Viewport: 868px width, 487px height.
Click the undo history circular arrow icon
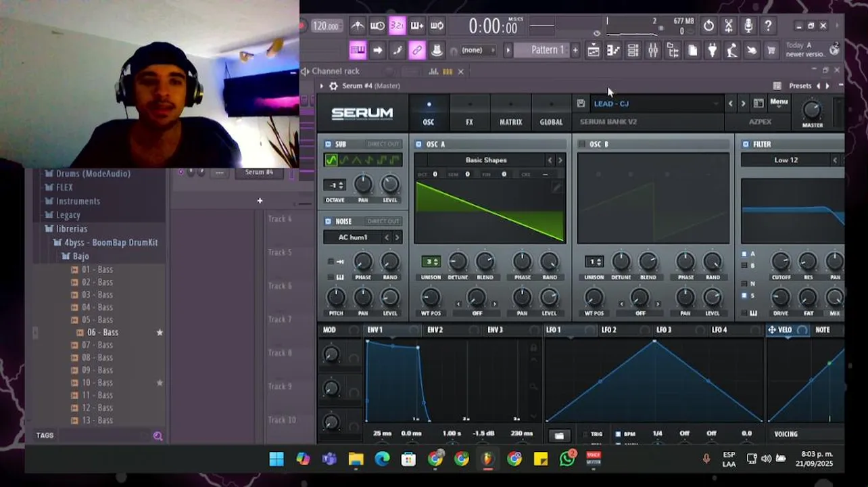(x=708, y=26)
